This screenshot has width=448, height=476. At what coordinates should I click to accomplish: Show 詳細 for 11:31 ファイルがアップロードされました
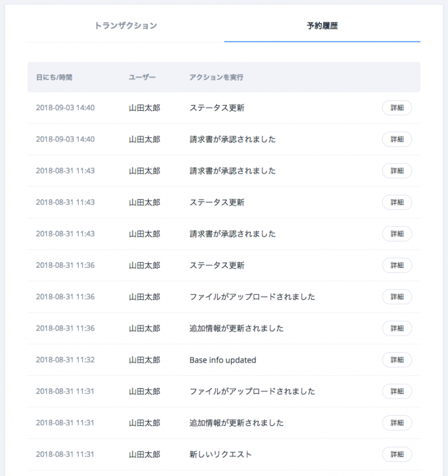[397, 391]
